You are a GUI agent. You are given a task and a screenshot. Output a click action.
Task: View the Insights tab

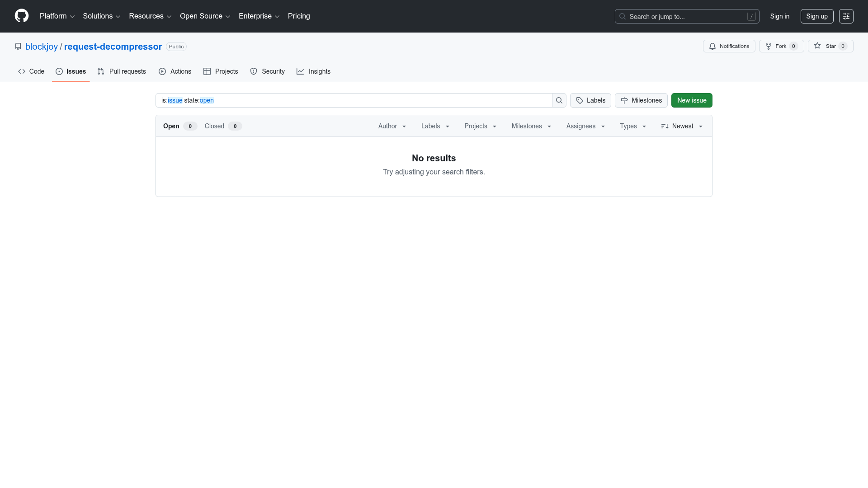tap(313, 71)
